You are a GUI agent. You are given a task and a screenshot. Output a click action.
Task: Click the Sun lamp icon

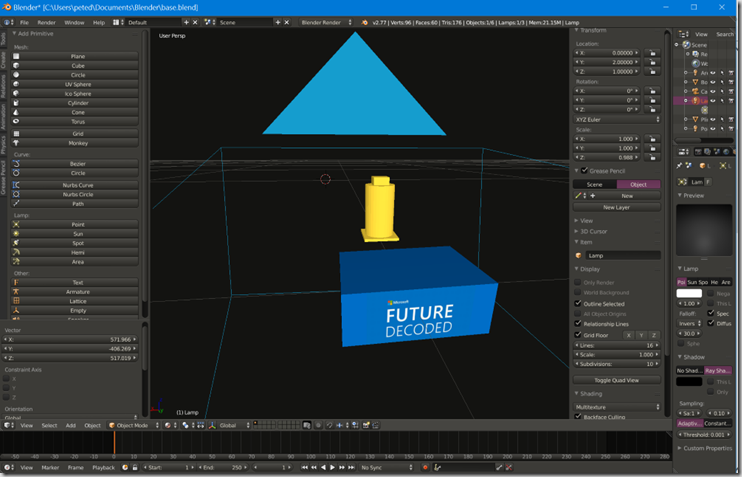point(16,234)
